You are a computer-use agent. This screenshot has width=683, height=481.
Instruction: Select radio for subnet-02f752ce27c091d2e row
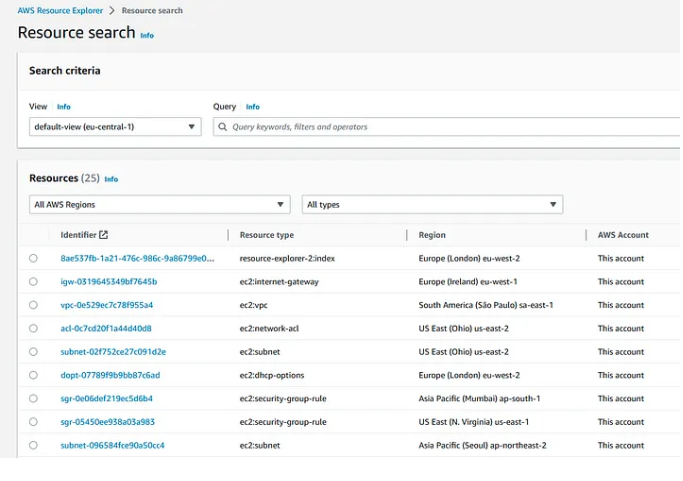tap(33, 352)
